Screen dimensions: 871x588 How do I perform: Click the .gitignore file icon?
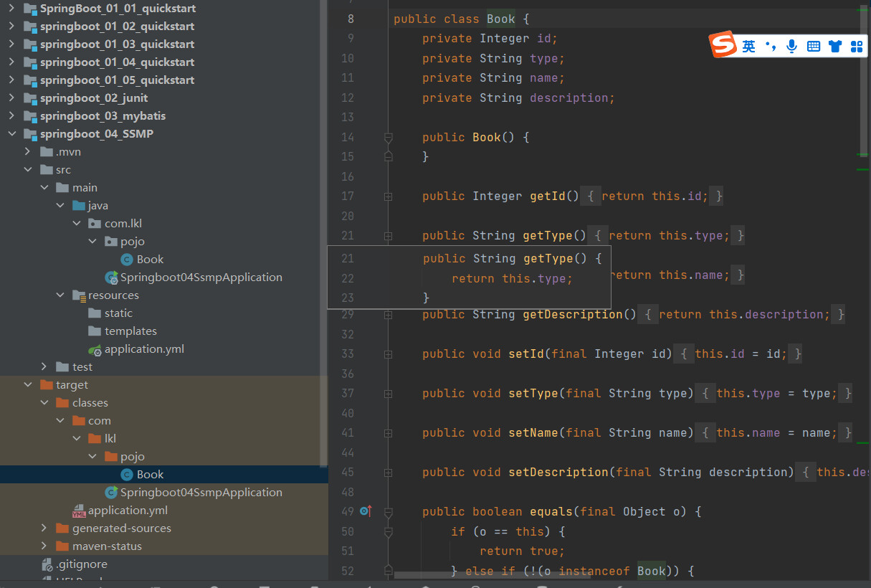(x=47, y=564)
